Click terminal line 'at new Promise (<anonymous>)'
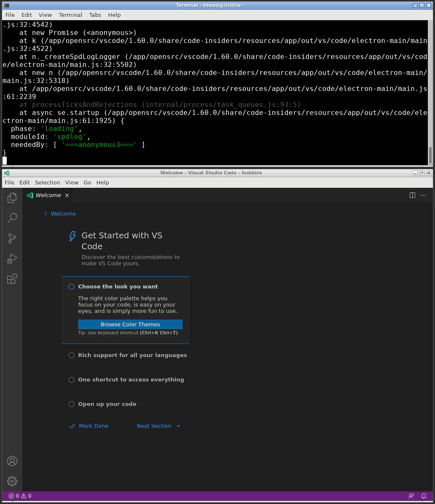This screenshot has height=504, width=435. pos(78,32)
